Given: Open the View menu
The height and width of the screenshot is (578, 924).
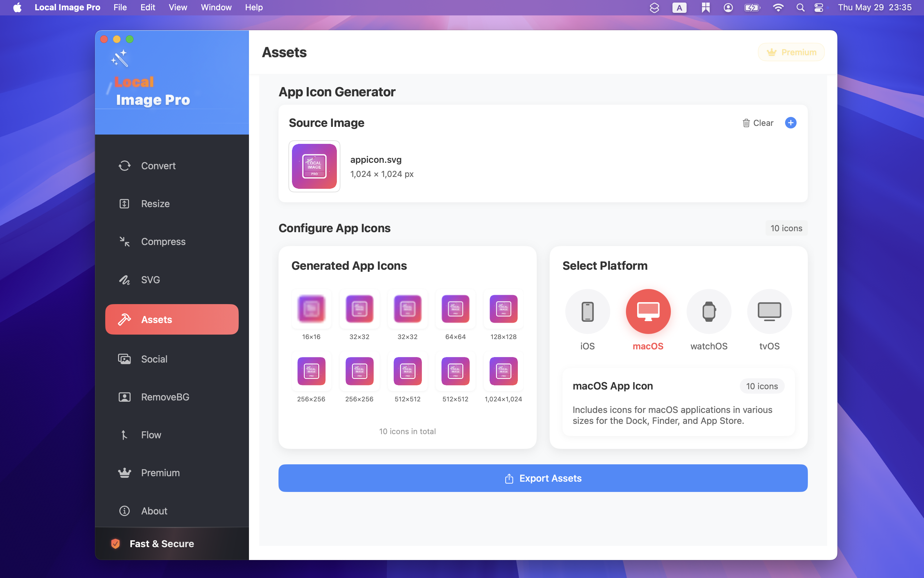Looking at the screenshot, I should coord(178,7).
